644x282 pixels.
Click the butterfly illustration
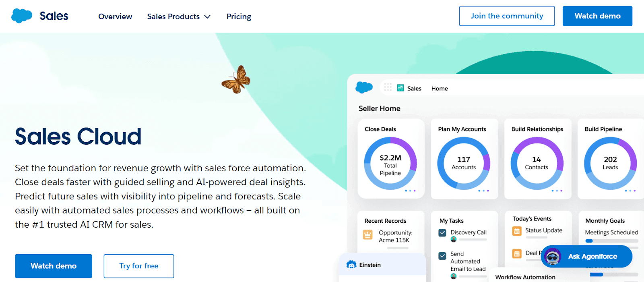pos(236,80)
